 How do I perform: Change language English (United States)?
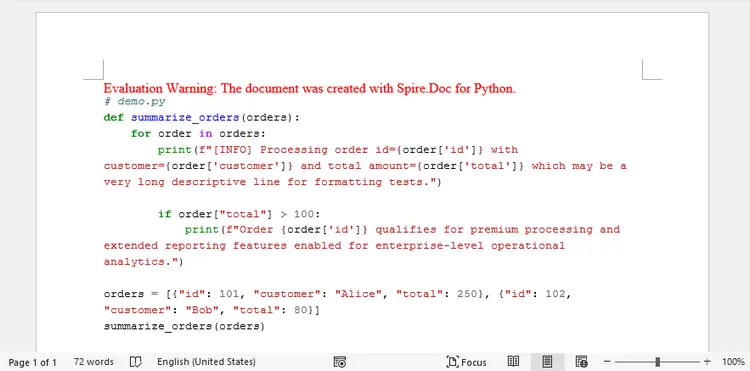tap(206, 362)
